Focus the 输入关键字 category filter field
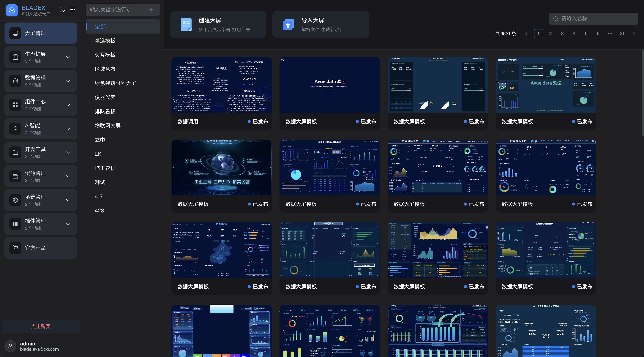 [x=123, y=10]
